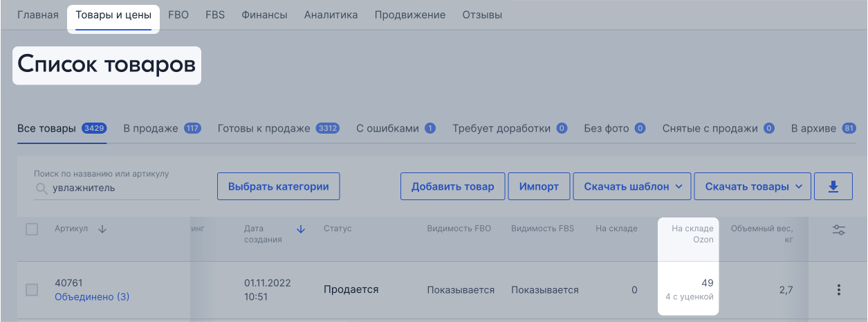Click the Выбрать категории button
The image size is (868, 322).
point(278,186)
